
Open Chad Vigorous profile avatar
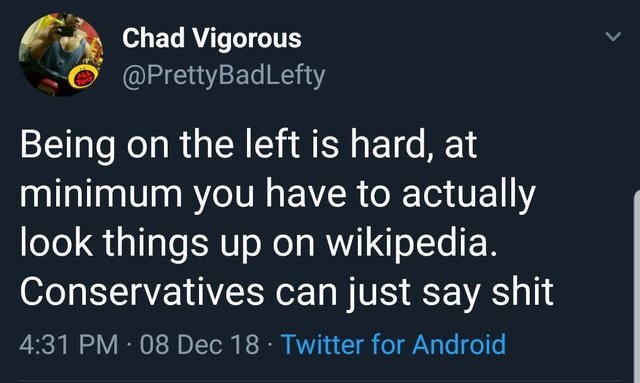click(x=61, y=54)
